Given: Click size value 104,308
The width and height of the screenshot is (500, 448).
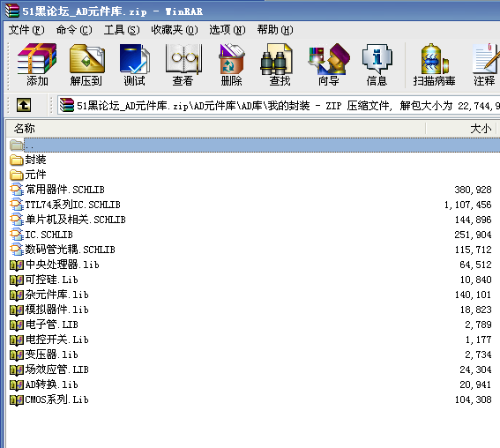Looking at the screenshot, I should [x=474, y=399].
